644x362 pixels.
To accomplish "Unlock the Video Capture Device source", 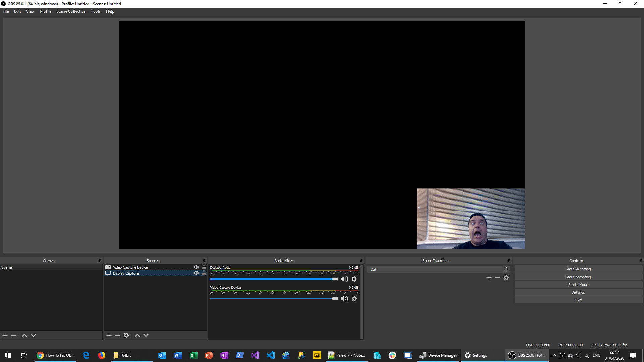I will coord(204,267).
